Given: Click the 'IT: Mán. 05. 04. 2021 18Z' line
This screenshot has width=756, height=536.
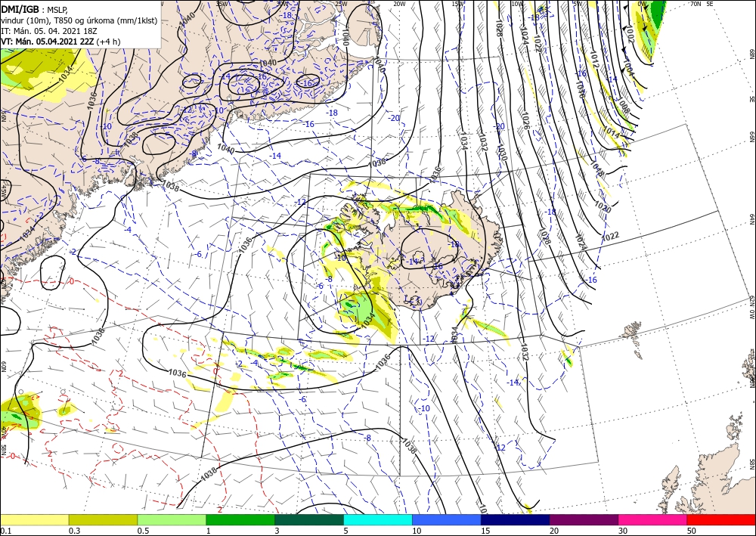Looking at the screenshot, I should point(49,31).
